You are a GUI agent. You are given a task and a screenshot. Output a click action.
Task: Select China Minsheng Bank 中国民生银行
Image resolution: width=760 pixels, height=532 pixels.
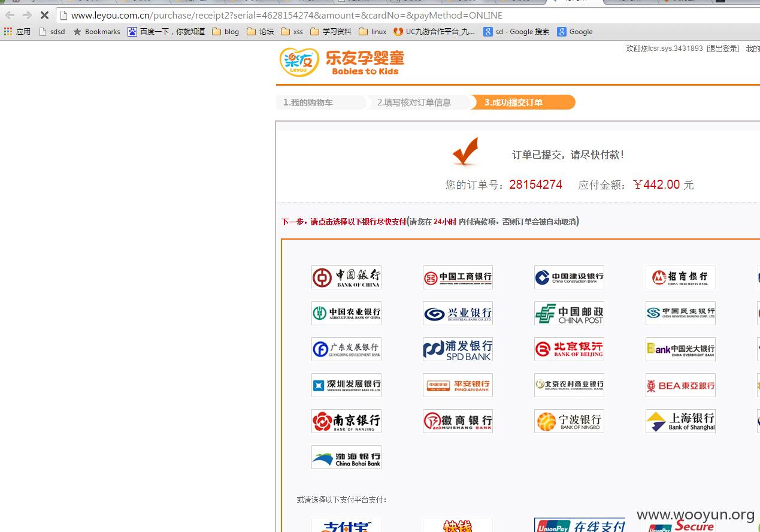pos(680,313)
